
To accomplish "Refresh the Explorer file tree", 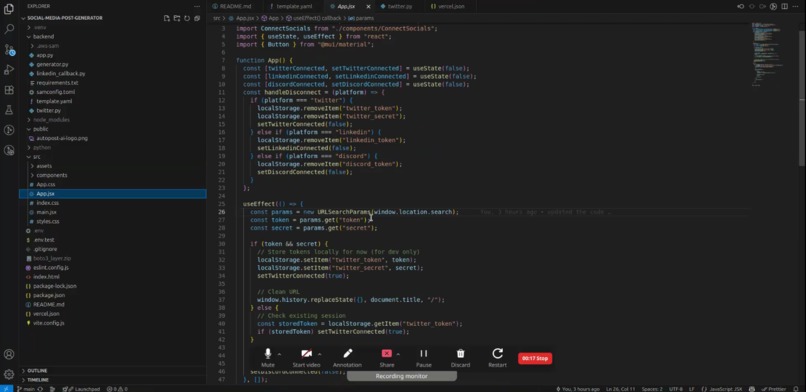I will pyautogui.click(x=187, y=18).
